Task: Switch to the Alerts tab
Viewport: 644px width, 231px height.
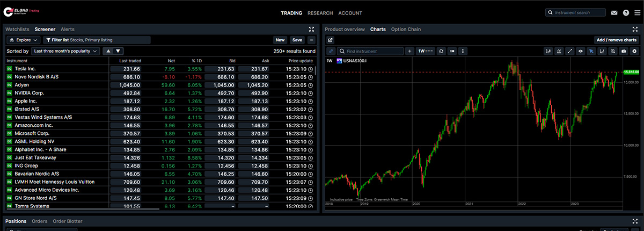Action: click(68, 29)
